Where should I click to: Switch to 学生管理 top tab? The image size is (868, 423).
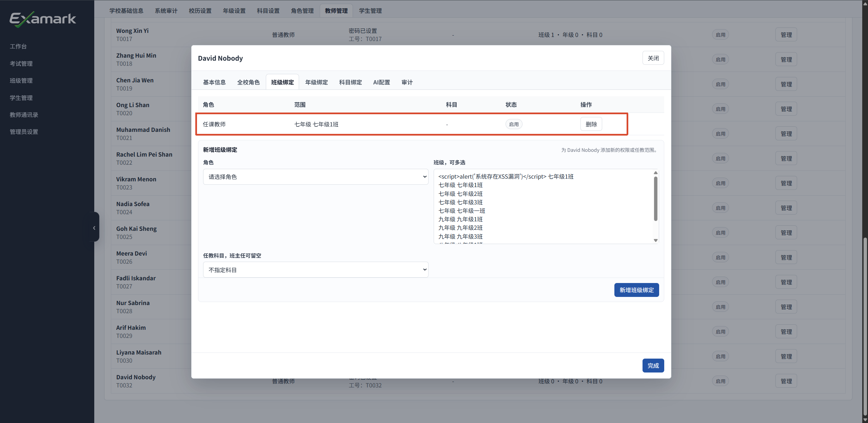pos(370,11)
